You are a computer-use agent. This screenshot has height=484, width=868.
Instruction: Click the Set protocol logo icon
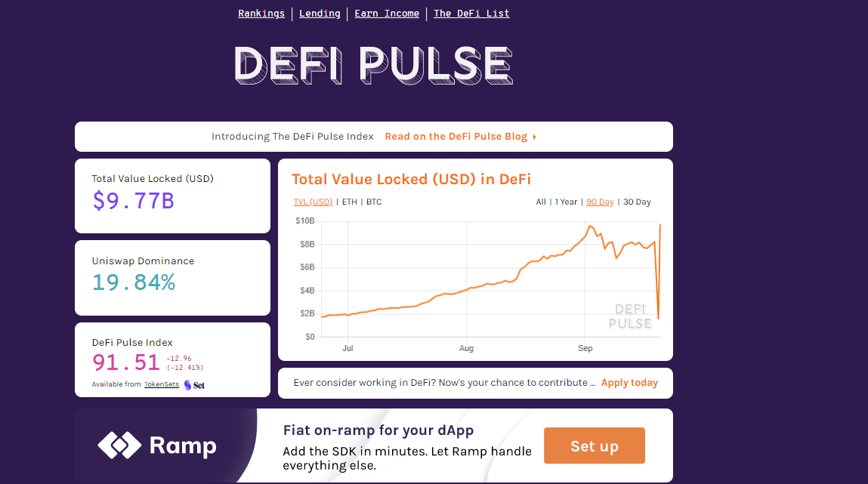coord(194,385)
